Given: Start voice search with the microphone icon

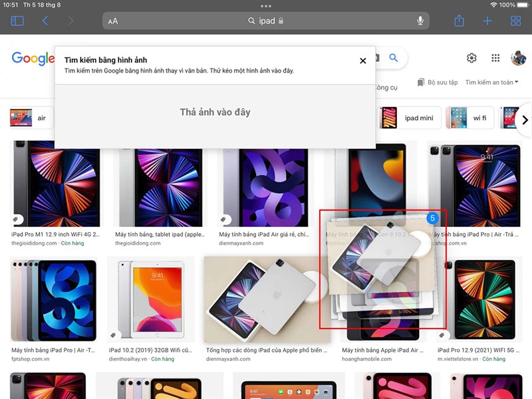Looking at the screenshot, I should (420, 21).
